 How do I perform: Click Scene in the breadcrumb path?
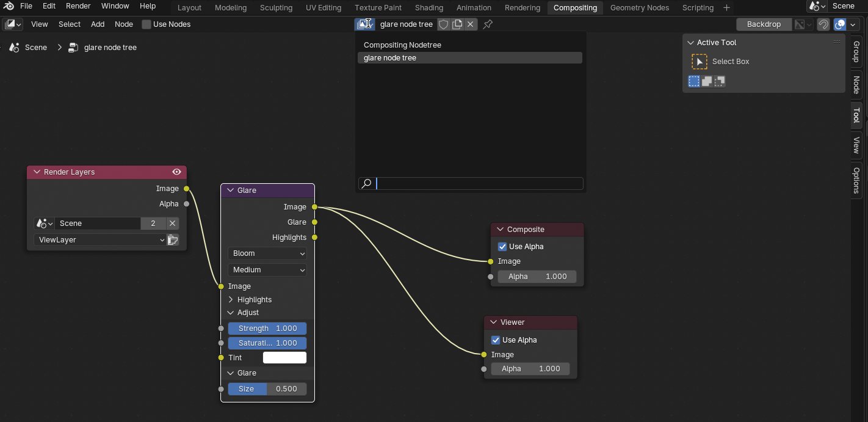(x=36, y=47)
